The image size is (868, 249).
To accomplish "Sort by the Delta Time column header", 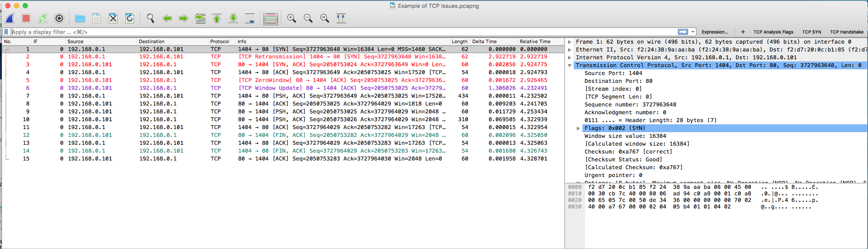I will 484,41.
